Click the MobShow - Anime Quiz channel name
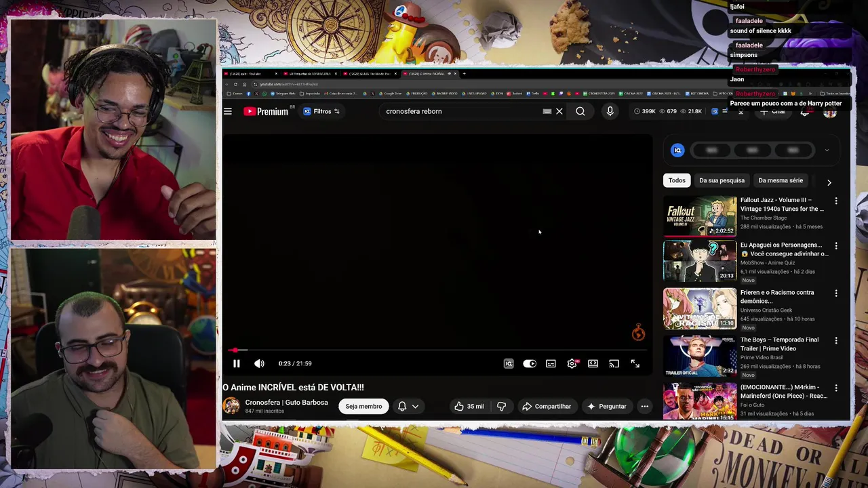Image resolution: width=868 pixels, height=488 pixels. [x=768, y=263]
